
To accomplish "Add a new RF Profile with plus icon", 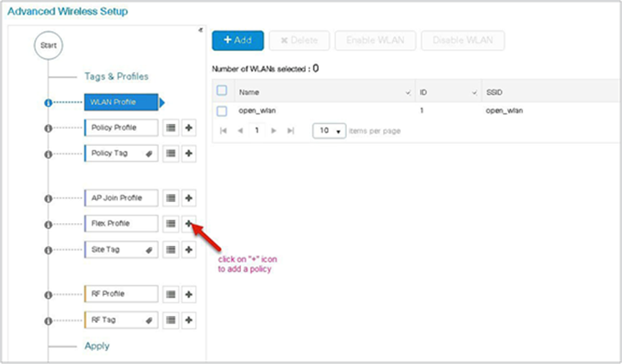I will click(189, 294).
